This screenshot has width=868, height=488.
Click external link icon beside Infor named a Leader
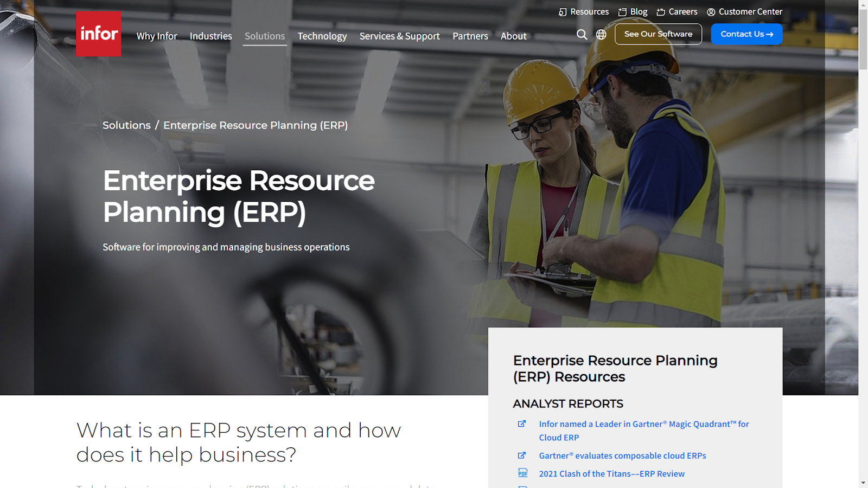522,424
